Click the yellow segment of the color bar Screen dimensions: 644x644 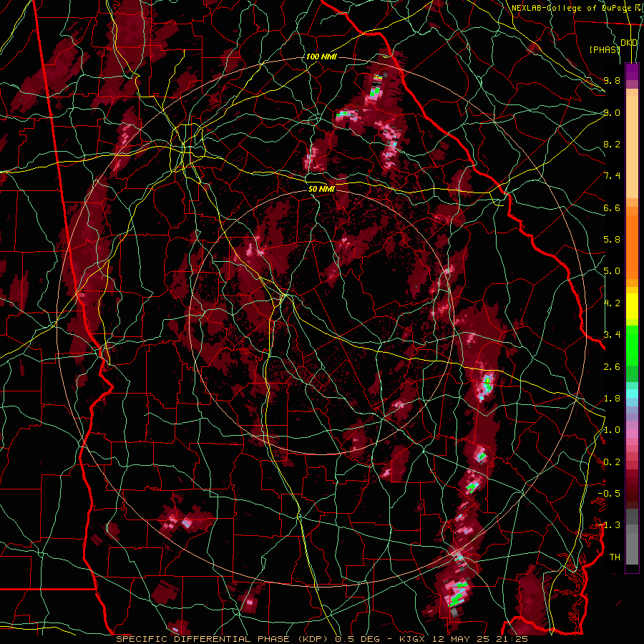(x=632, y=306)
